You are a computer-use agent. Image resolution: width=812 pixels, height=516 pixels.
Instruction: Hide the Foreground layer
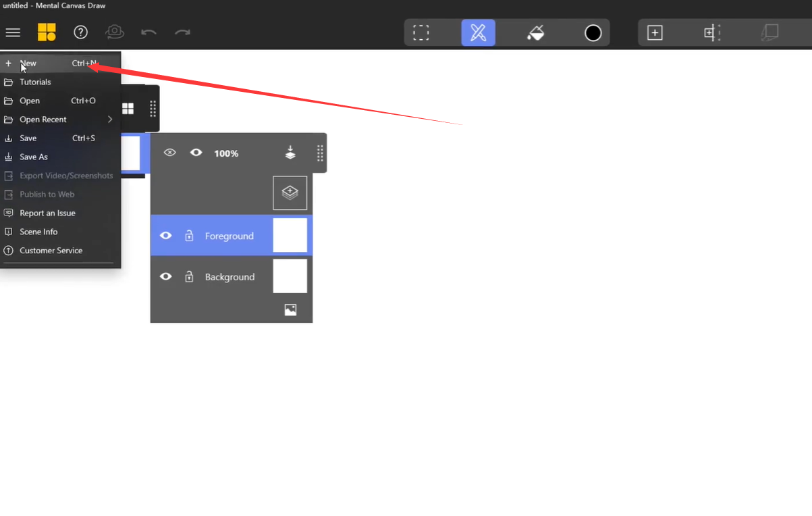click(165, 236)
